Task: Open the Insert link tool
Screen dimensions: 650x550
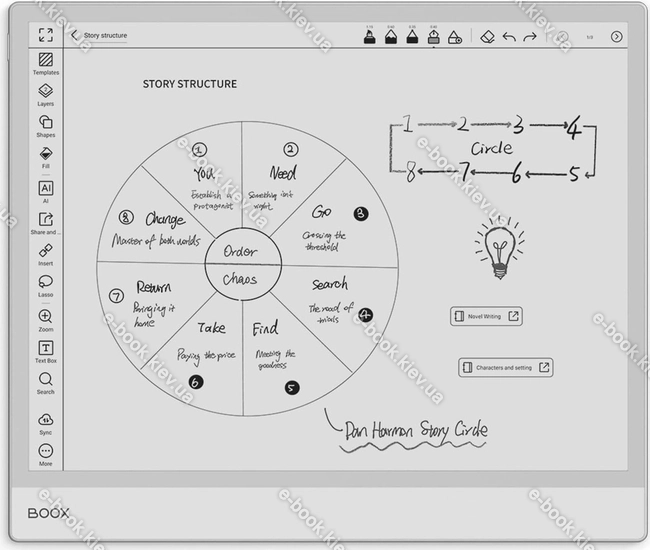Action: click(46, 255)
